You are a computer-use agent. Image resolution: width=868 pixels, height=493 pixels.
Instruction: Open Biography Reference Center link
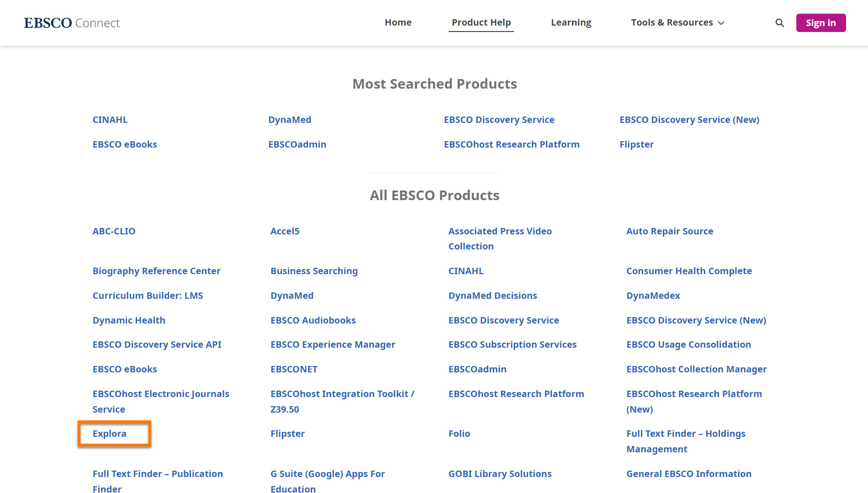(156, 271)
